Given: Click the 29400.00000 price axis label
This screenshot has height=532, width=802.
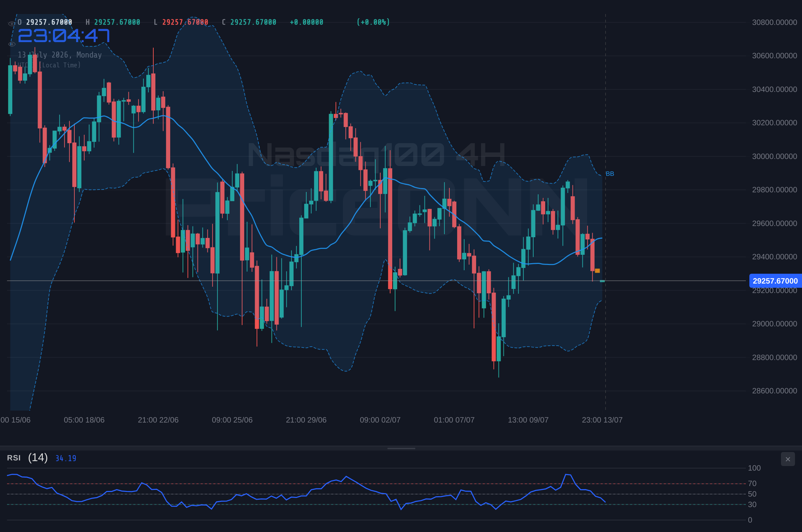Looking at the screenshot, I should pos(775,257).
